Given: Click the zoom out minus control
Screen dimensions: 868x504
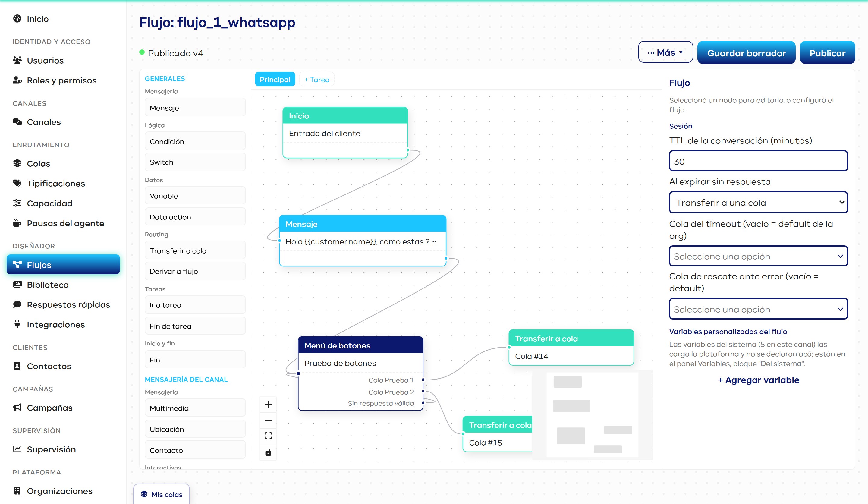Looking at the screenshot, I should pos(268,420).
